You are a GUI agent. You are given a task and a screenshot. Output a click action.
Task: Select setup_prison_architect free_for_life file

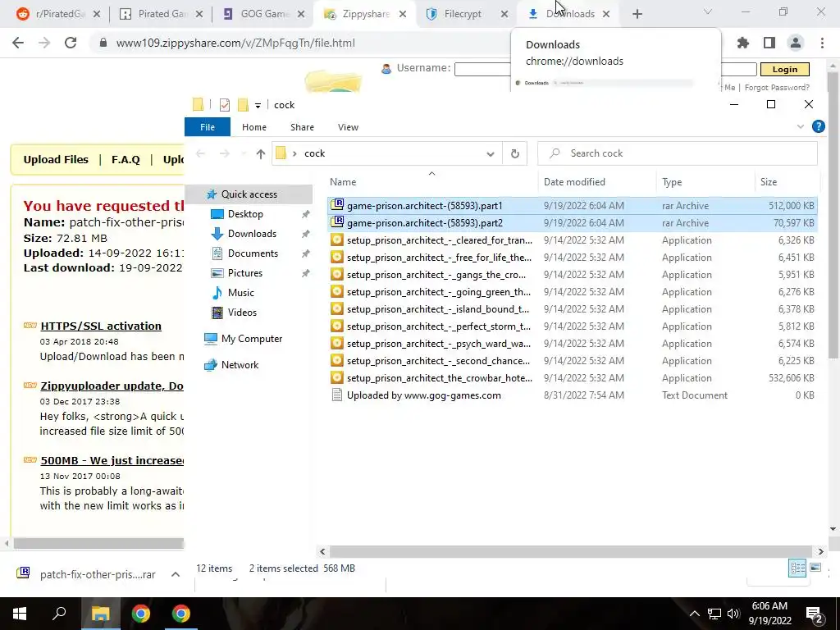[572, 257]
